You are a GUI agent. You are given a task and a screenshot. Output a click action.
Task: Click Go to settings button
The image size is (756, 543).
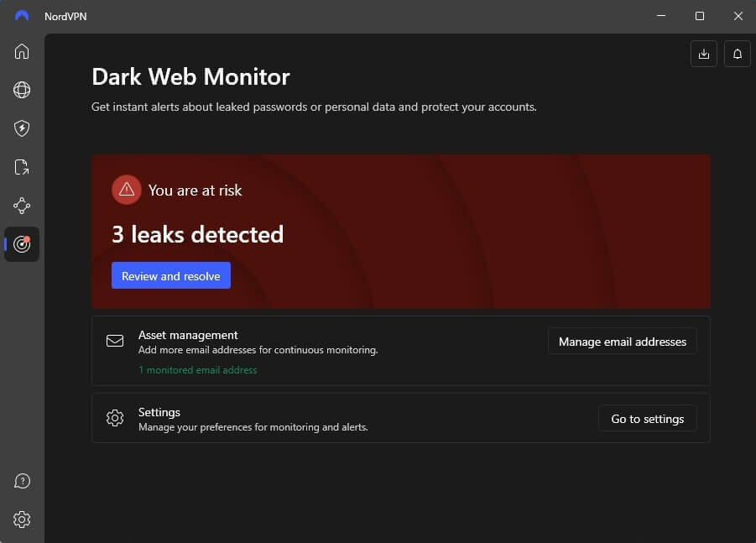[x=648, y=419]
